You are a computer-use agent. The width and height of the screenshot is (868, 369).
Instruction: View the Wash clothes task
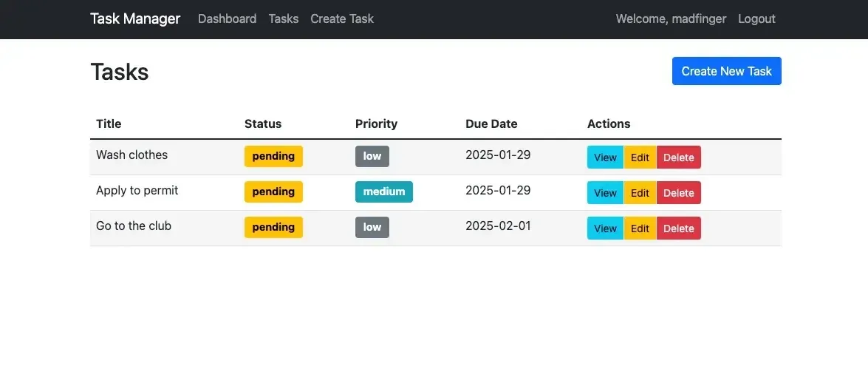point(605,158)
